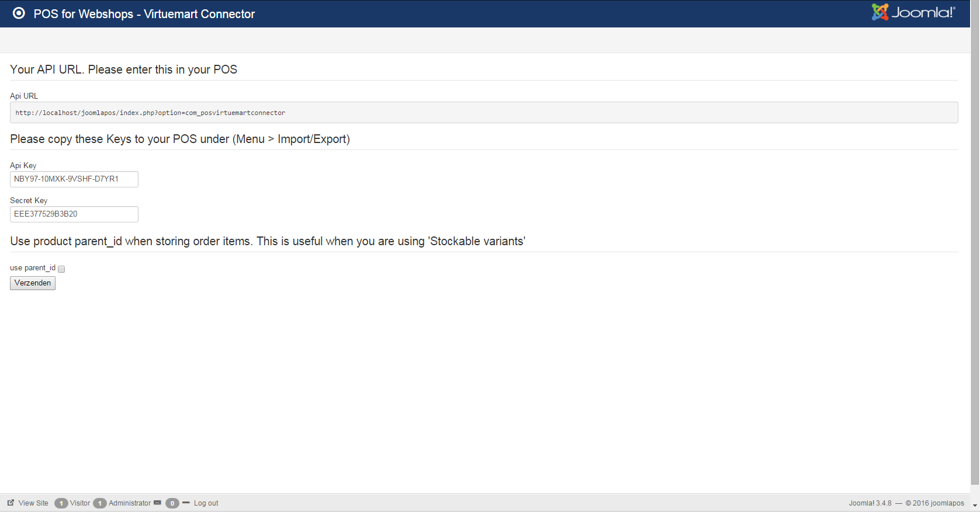
Task: Click the 'Joomla! 3.4.8' version text
Action: [x=870, y=503]
